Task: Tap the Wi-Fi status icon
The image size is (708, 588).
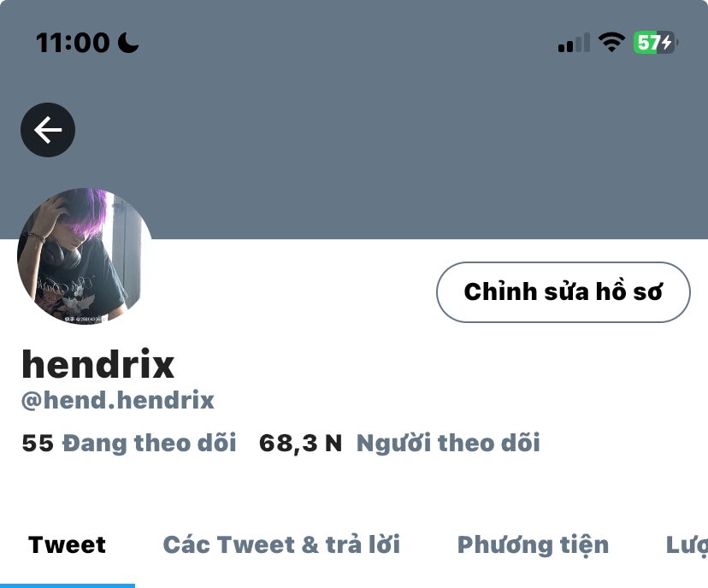Action: [x=611, y=43]
